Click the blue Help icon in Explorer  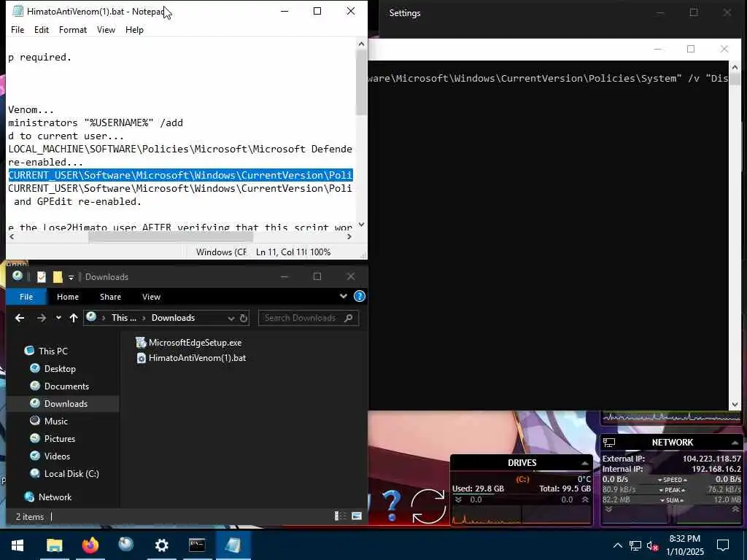(x=359, y=296)
